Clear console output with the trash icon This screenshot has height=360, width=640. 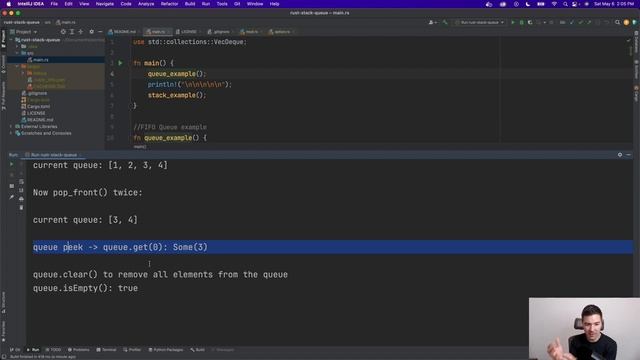pyautogui.click(x=21, y=208)
